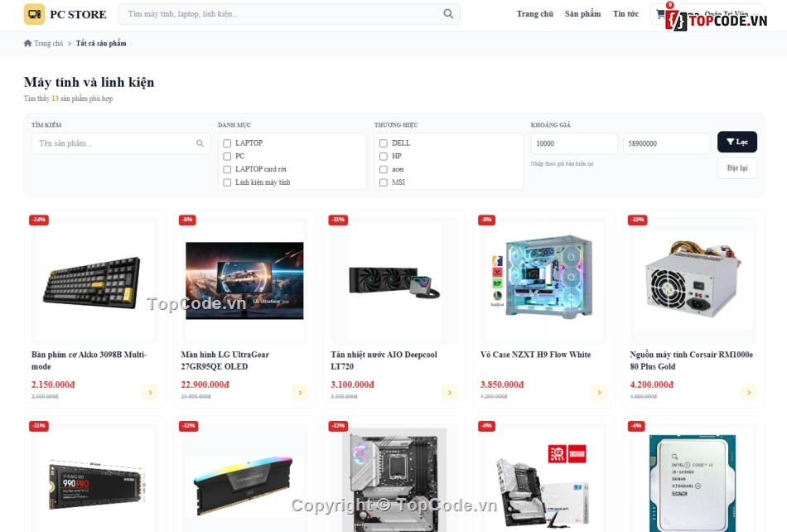Click the Trang chủ breadcrumb link
Screen dimensions: 787x532
pos(49,43)
